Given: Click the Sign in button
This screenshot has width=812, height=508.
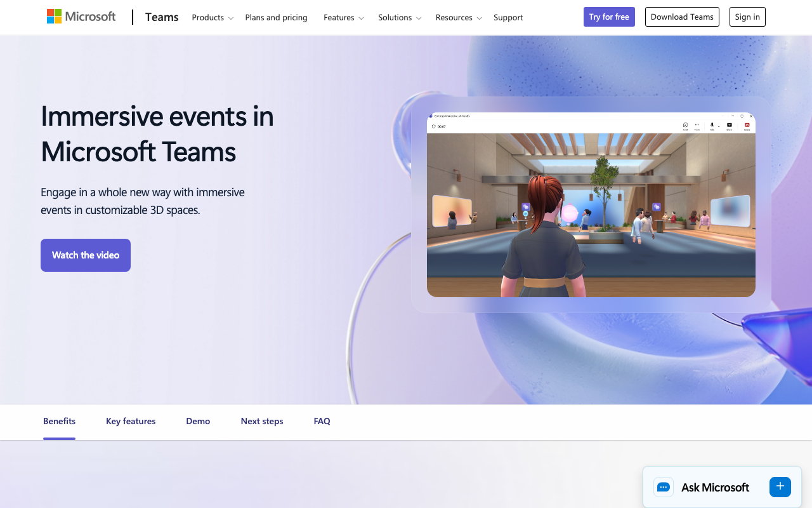Looking at the screenshot, I should click(x=747, y=17).
